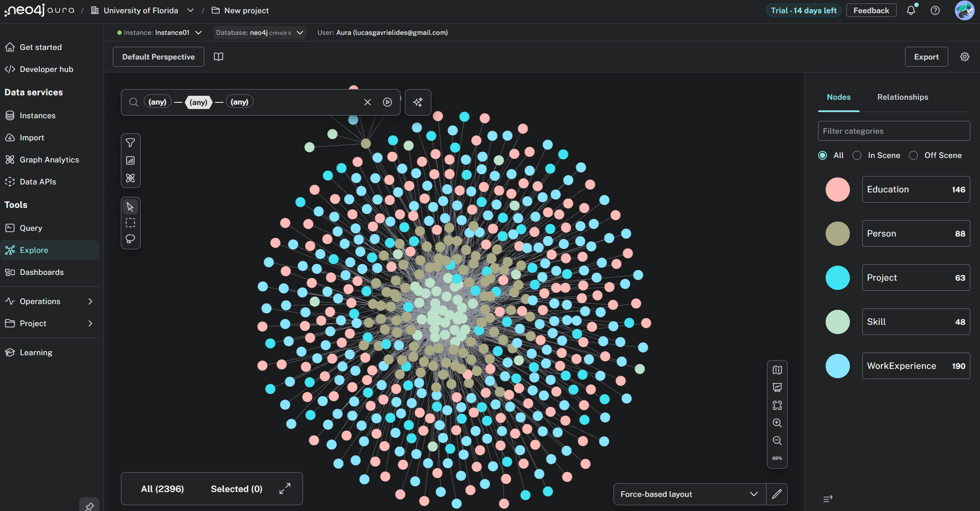Run the search pattern play icon
980x511 pixels.
(387, 102)
